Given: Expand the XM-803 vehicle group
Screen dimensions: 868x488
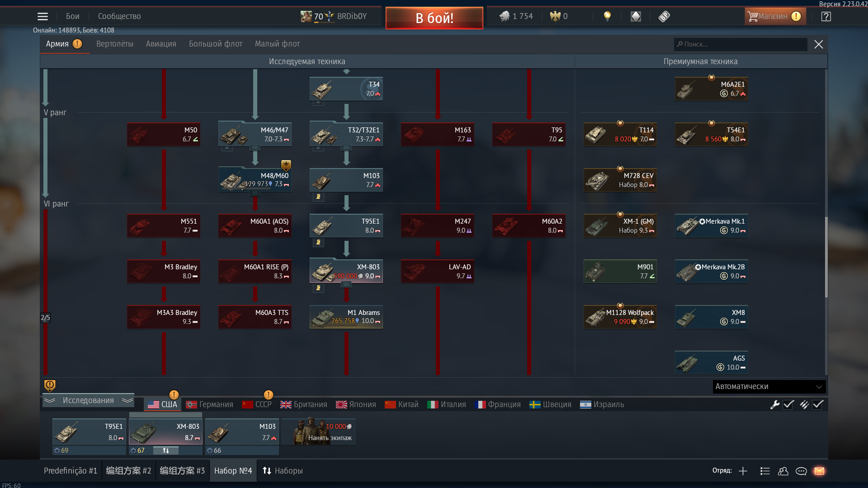Looking at the screenshot, I should pyautogui.click(x=346, y=284).
